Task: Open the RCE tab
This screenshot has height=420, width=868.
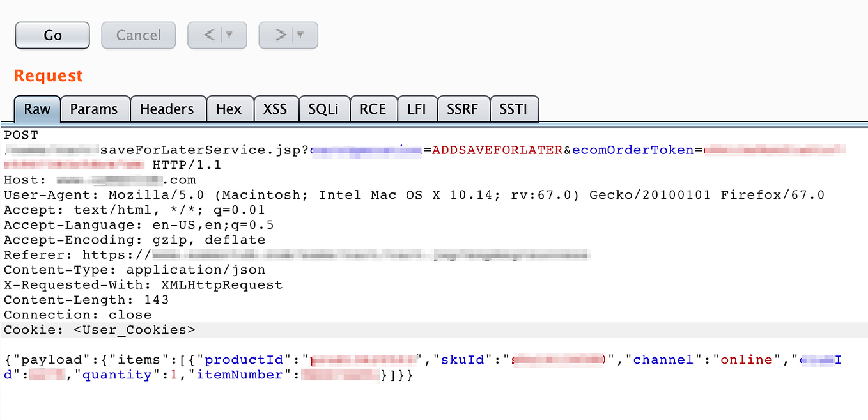Action: [x=373, y=109]
